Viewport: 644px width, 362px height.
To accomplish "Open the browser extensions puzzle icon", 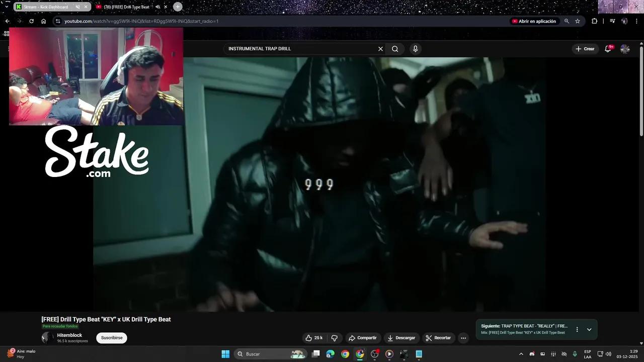I will pyautogui.click(x=594, y=21).
